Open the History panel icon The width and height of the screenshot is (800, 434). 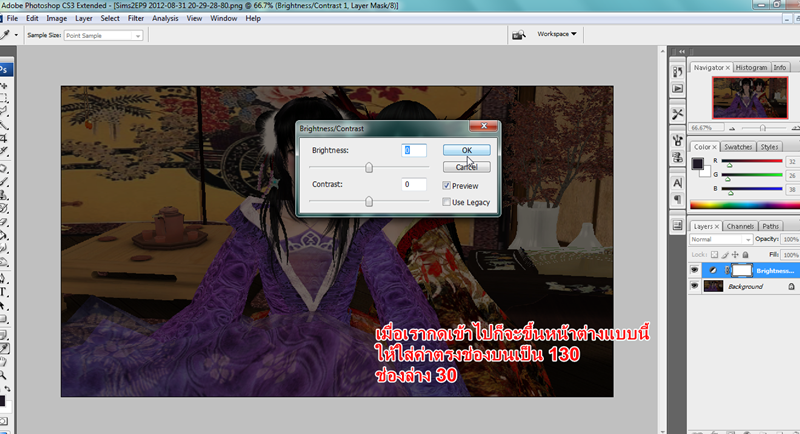tap(678, 71)
